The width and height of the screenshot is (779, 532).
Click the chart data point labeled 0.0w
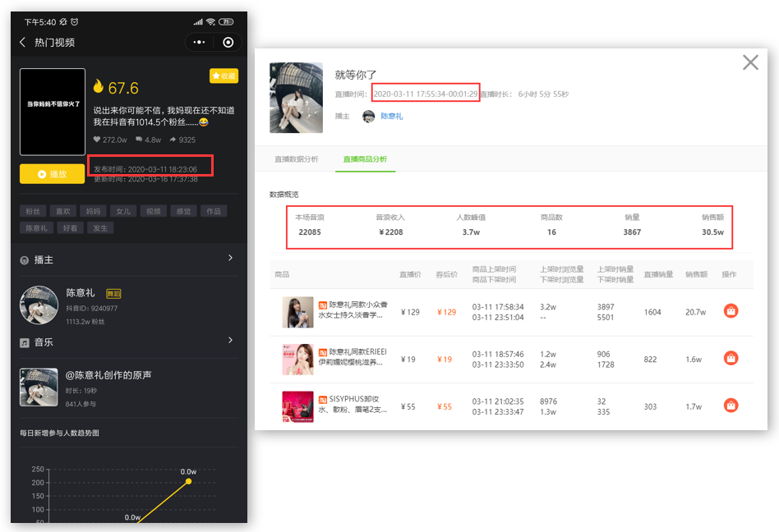point(189,482)
